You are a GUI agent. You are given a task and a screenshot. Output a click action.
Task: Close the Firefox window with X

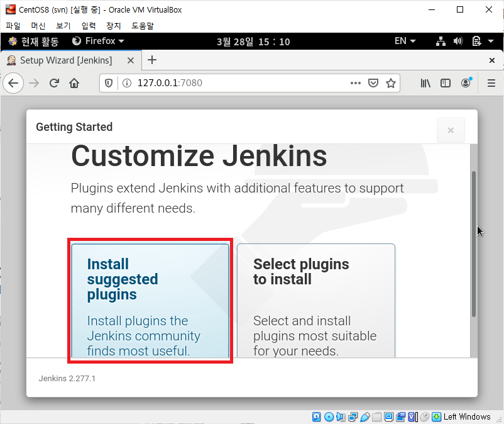coord(491,60)
